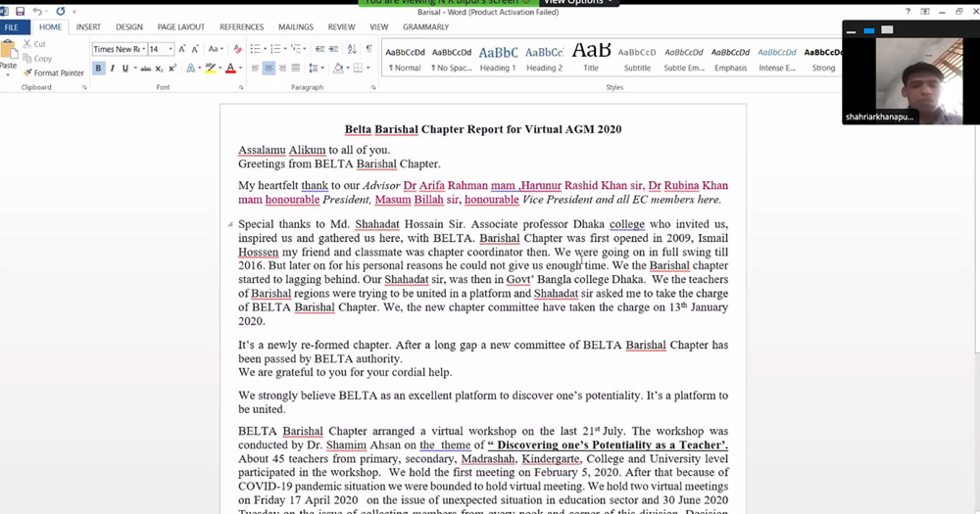
Task: Increase paragraph indent
Action: pyautogui.click(x=334, y=49)
